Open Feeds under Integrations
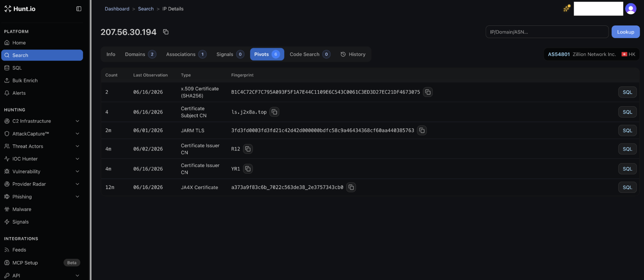This screenshot has width=644, height=280. tap(42, 250)
